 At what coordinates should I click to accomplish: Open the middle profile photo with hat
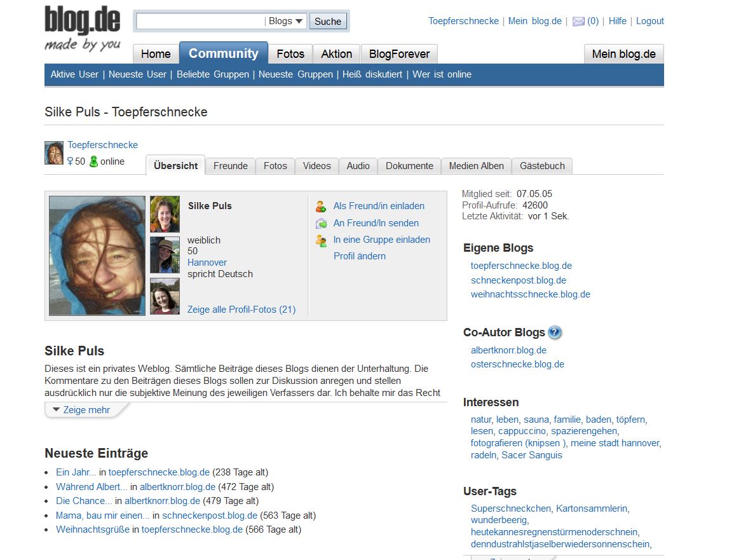click(165, 255)
